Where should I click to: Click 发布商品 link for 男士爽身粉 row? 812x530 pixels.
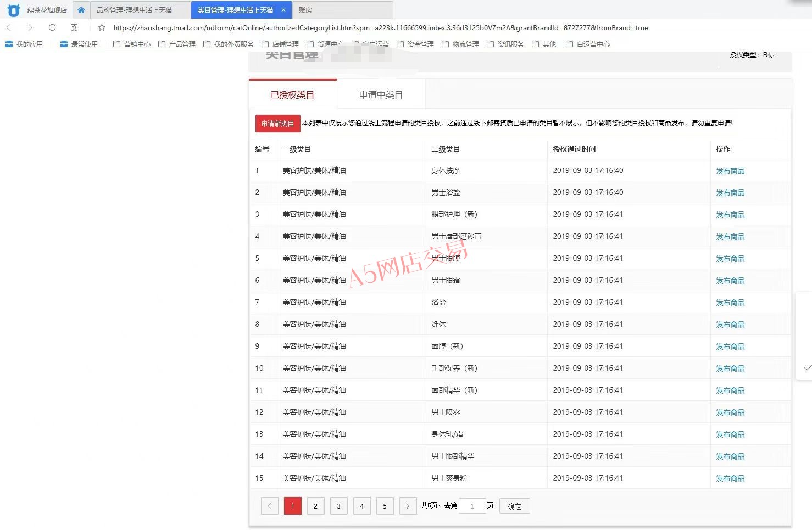click(730, 478)
